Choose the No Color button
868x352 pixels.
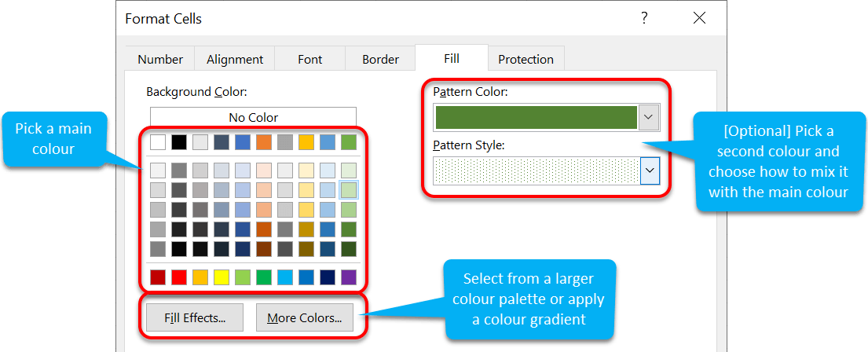(x=253, y=117)
